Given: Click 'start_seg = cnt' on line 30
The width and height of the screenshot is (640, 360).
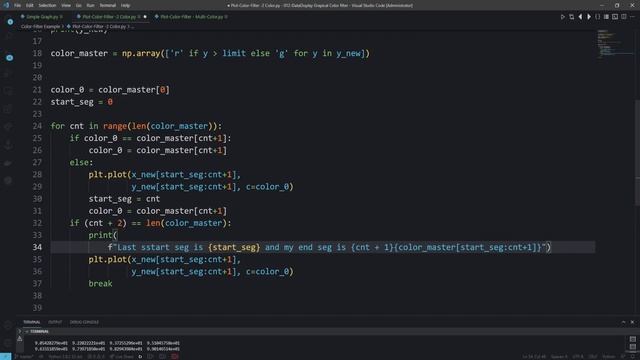Looking at the screenshot, I should tap(124, 199).
